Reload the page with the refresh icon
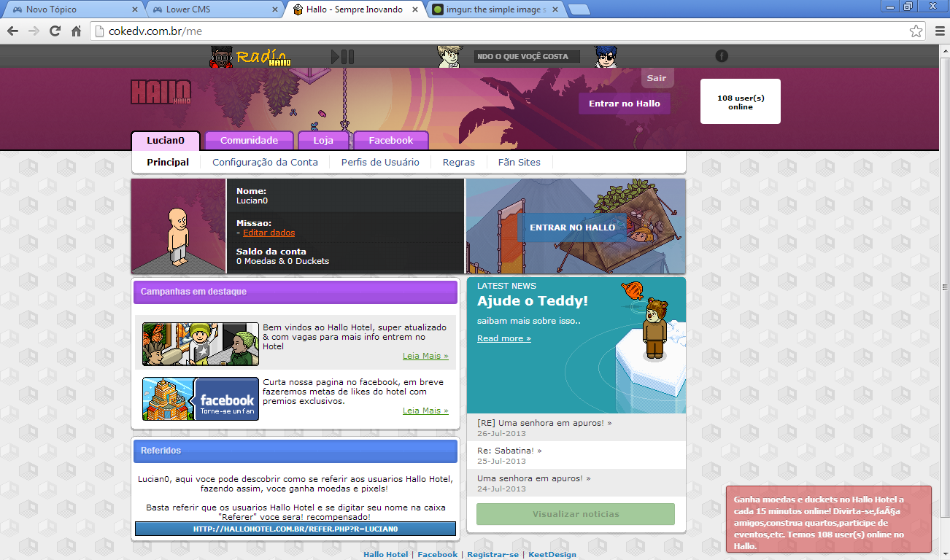Image resolution: width=950 pixels, height=560 pixels. 55,31
